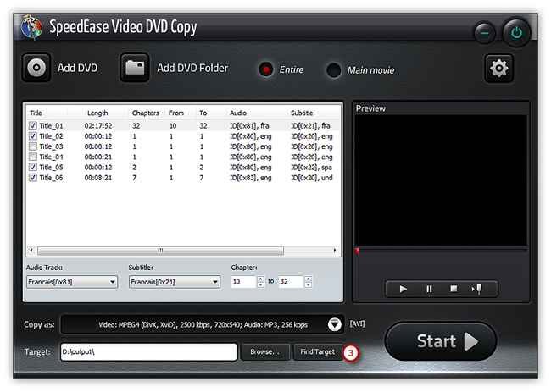Select the Entire copy mode
Image resolution: width=551 pixels, height=392 pixels.
[266, 69]
